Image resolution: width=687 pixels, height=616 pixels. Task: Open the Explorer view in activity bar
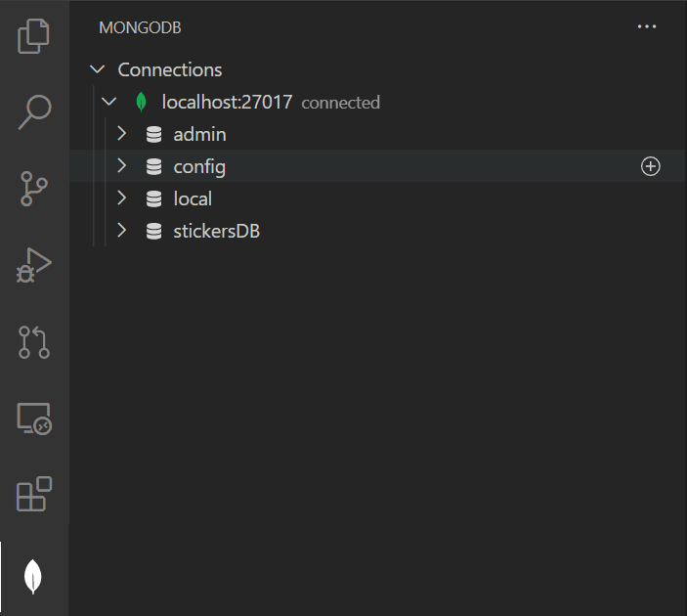34,36
